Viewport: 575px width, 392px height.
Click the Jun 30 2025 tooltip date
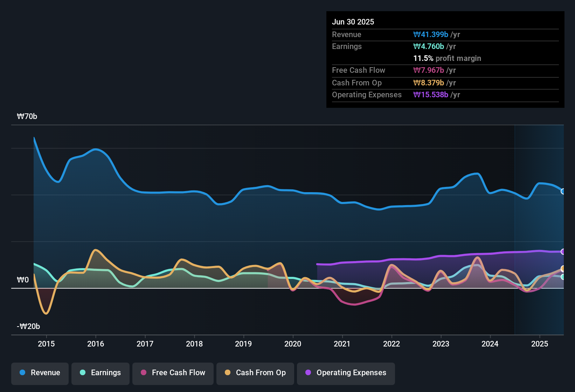[x=353, y=22]
